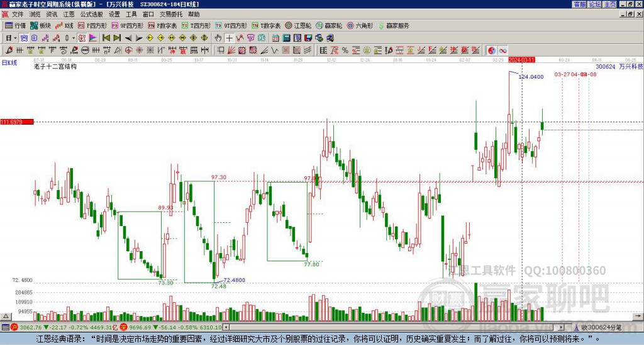Image resolution: width=644 pixels, height=345 pixels.
Task: Jump to last bar with skip-end arrow
Action: [x=116, y=38]
